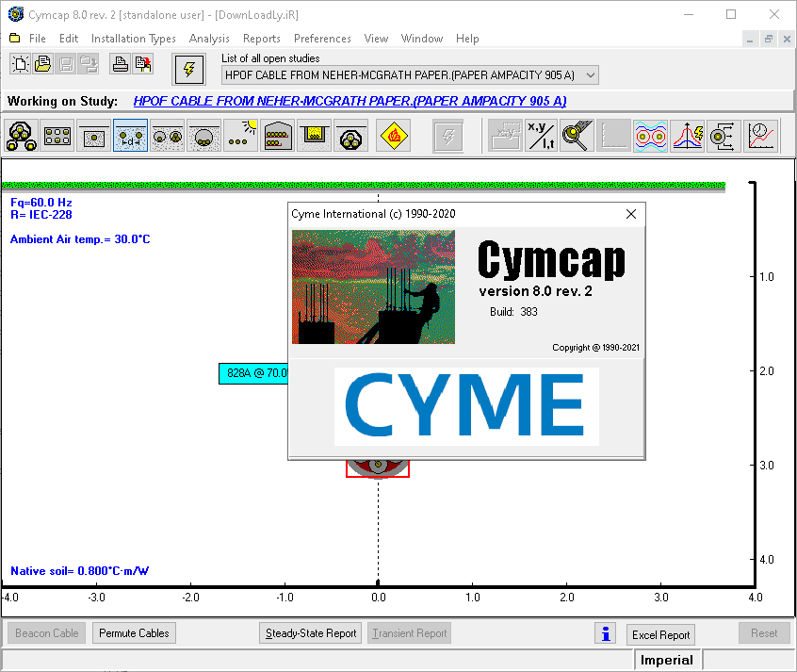Click the about dialog sunset worker image
This screenshot has height=672, width=797.
pyautogui.click(x=374, y=287)
